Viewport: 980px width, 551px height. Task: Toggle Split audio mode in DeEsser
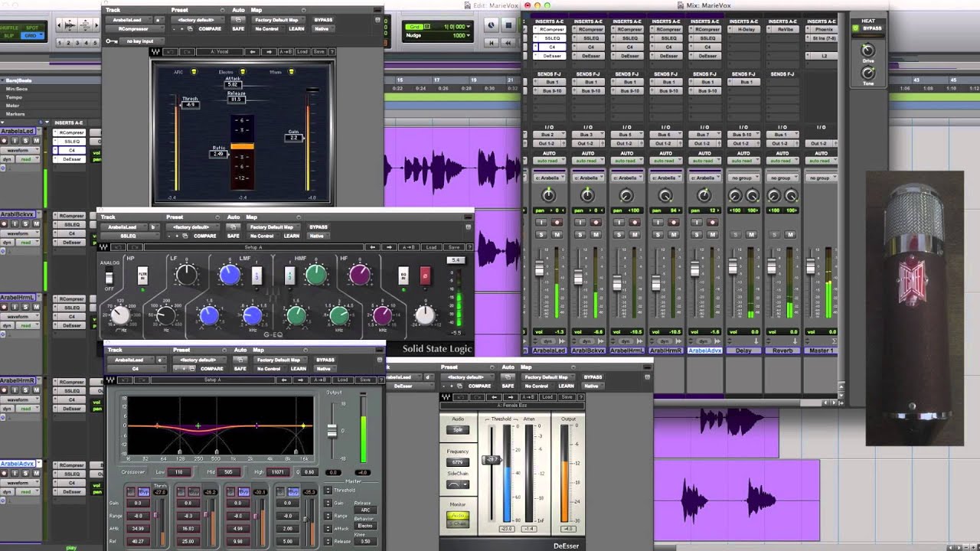[458, 430]
